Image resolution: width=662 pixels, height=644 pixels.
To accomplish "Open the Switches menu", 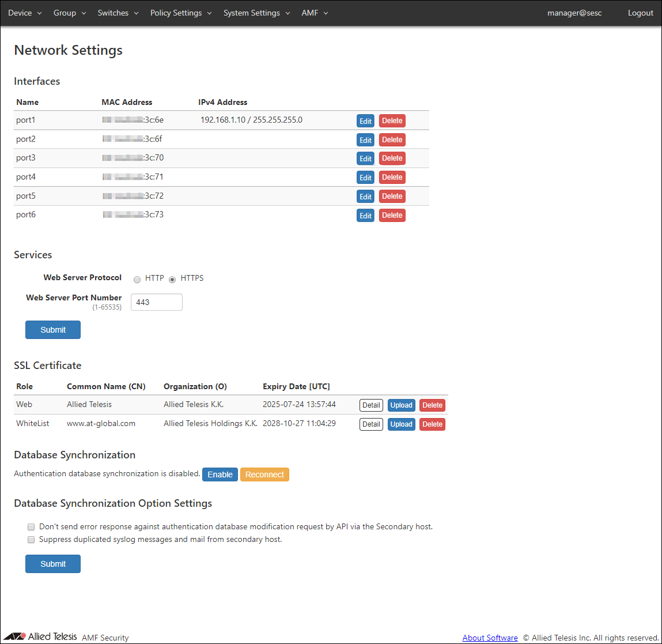I will 118,13.
